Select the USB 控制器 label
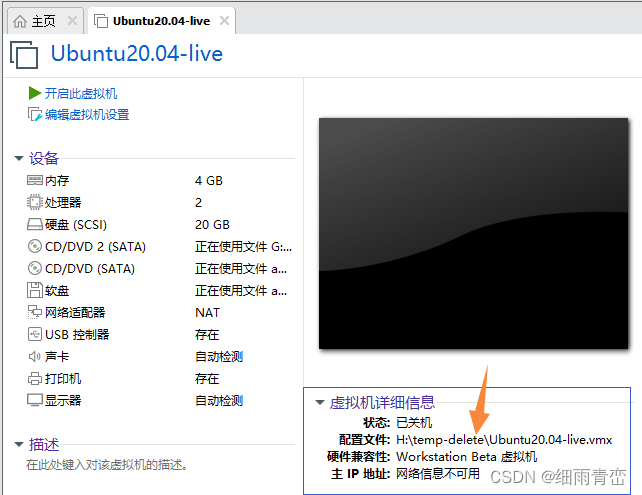 pos(77,335)
